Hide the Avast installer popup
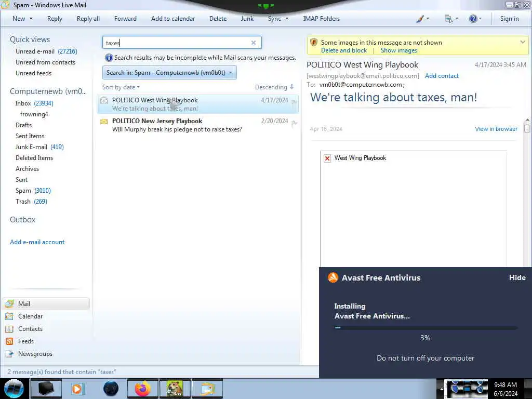 point(517,277)
